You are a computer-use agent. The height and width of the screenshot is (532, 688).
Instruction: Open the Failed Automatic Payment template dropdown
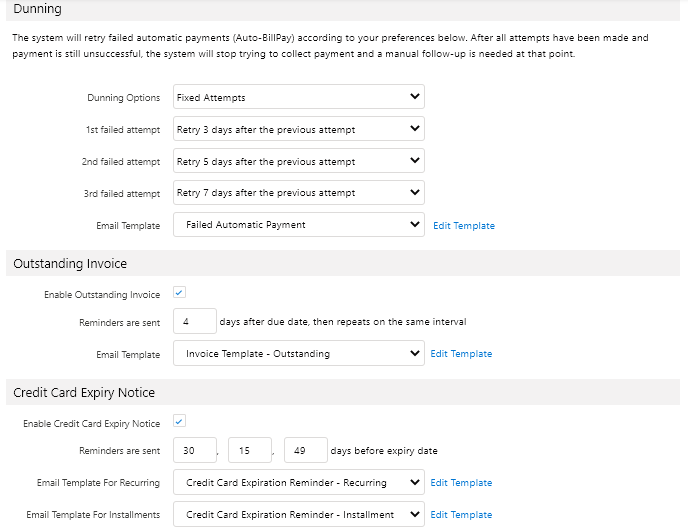tap(298, 225)
